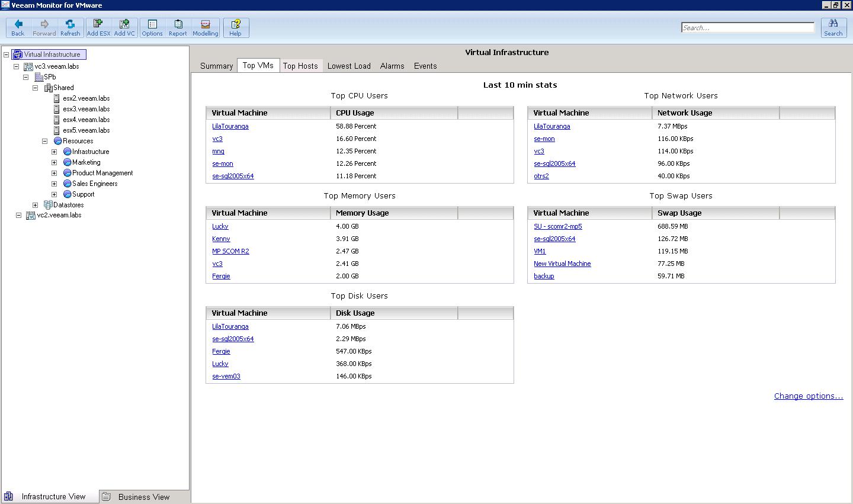The width and height of the screenshot is (853, 504).
Task: Switch to the Lowest Load tab
Action: pos(349,66)
